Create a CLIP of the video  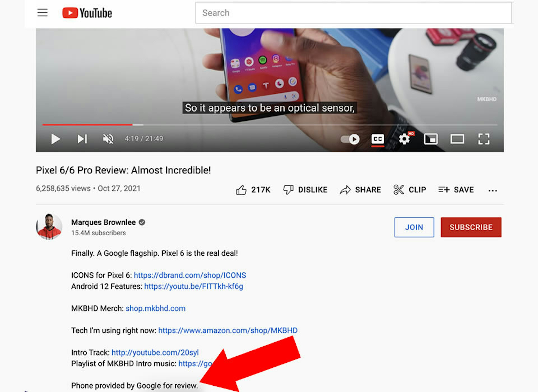pyautogui.click(x=410, y=190)
